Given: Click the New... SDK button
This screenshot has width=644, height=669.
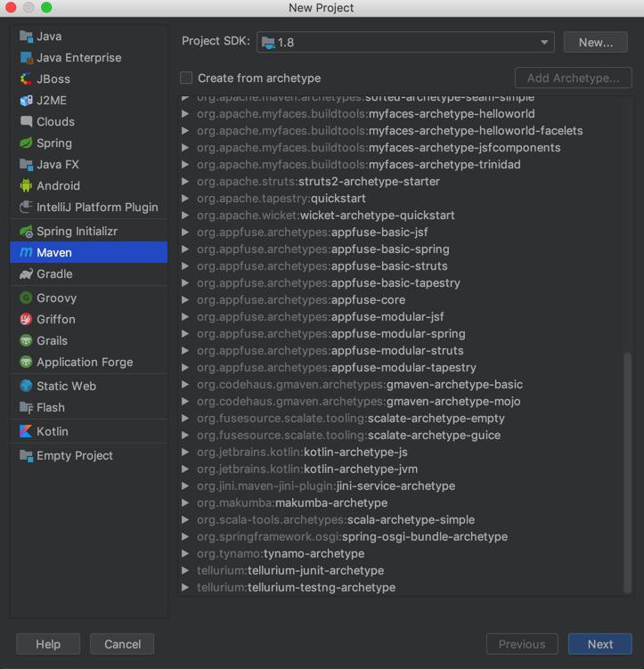Looking at the screenshot, I should tap(595, 42).
